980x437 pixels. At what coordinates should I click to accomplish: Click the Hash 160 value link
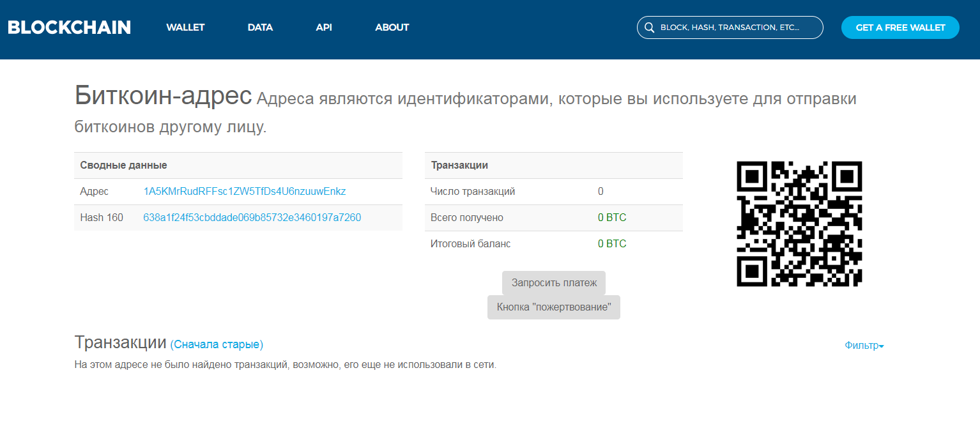point(252,218)
